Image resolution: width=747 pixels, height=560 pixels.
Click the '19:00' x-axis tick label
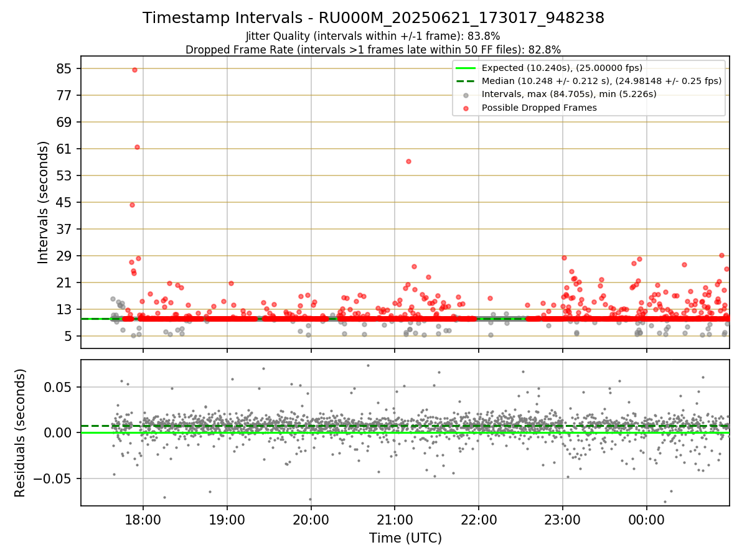[227, 520]
